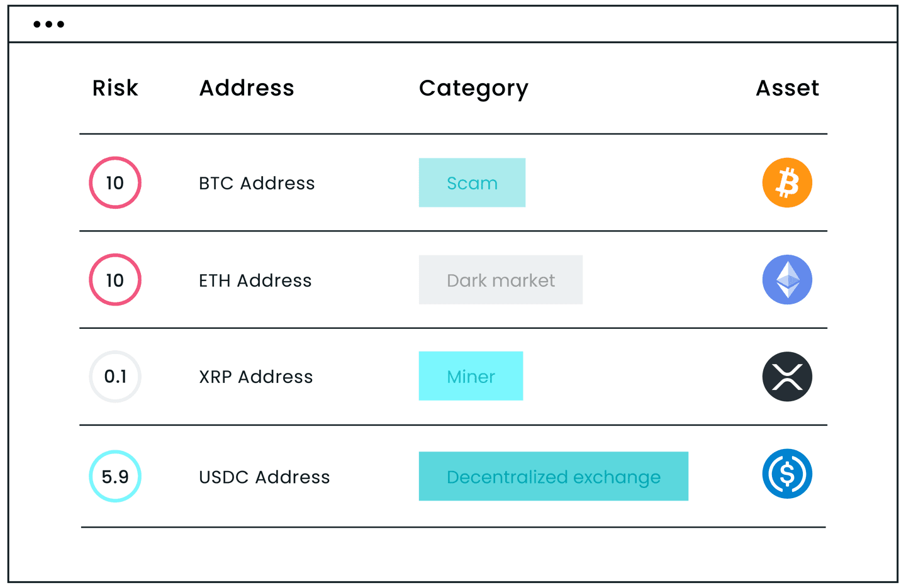
Task: Sort by the Asset column header
Action: 787,88
